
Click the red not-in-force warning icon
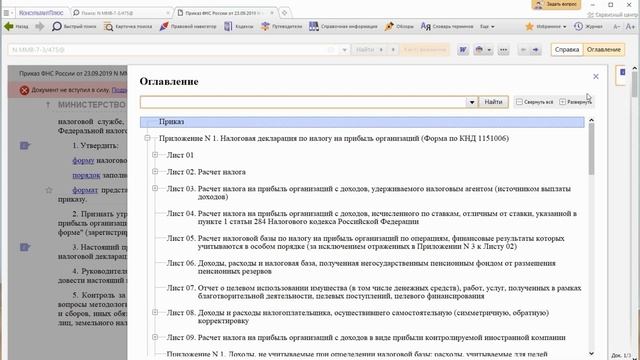coord(24,90)
